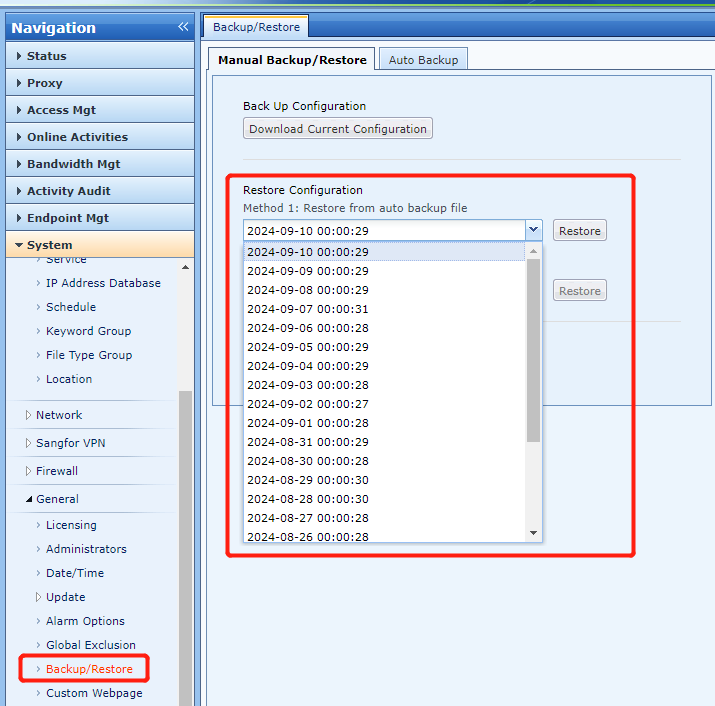Select Backup/Restore in the navigation tree
This screenshot has width=715, height=706.
(x=89, y=669)
